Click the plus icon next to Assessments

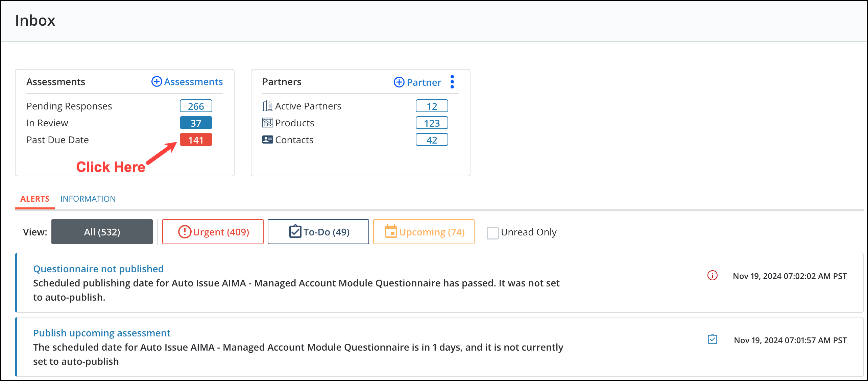[156, 81]
